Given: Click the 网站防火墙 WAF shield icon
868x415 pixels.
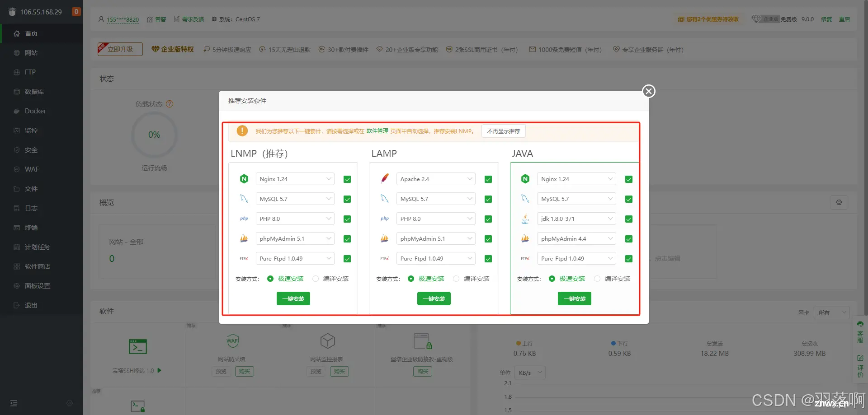Looking at the screenshot, I should coord(232,341).
